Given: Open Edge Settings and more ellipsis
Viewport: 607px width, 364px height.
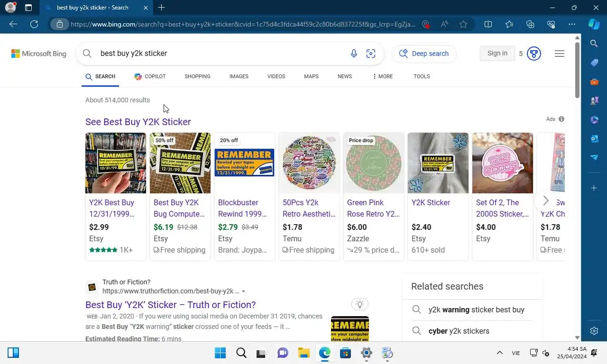Looking at the screenshot, I should pos(572,24).
